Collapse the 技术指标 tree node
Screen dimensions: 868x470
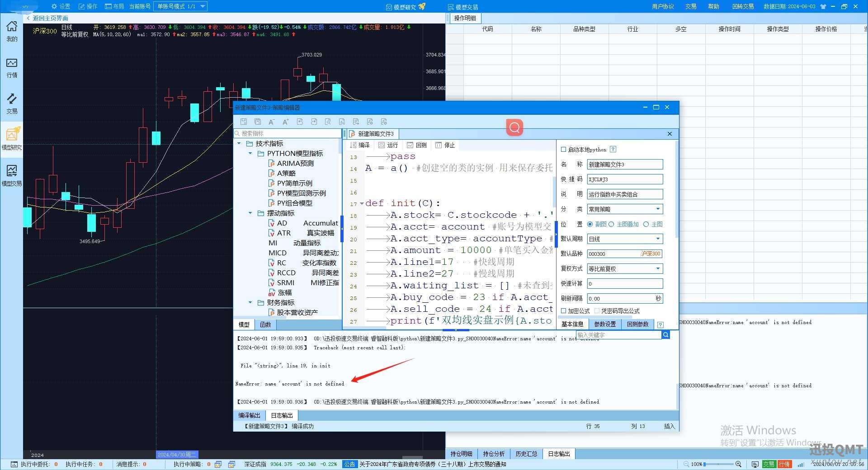pos(239,144)
